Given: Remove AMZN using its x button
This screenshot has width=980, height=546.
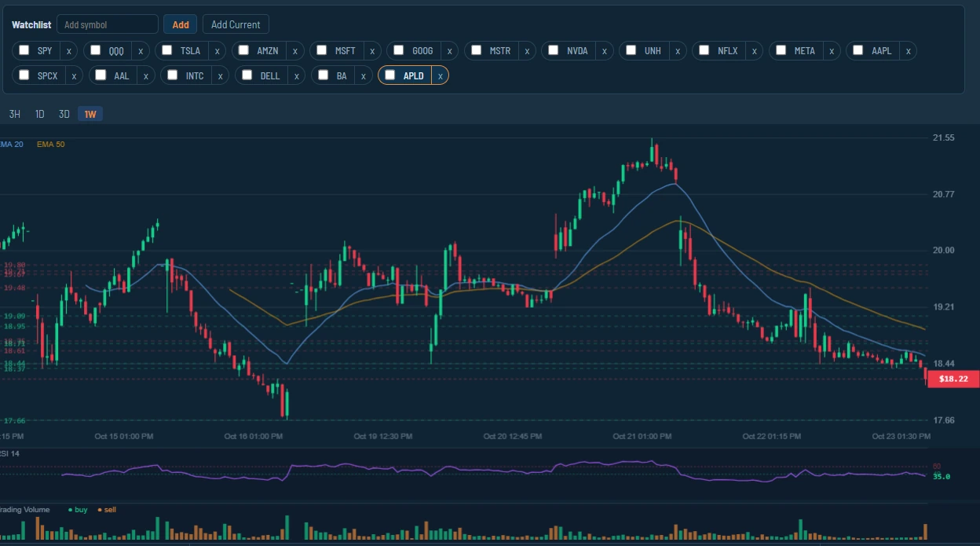Looking at the screenshot, I should click(x=295, y=51).
